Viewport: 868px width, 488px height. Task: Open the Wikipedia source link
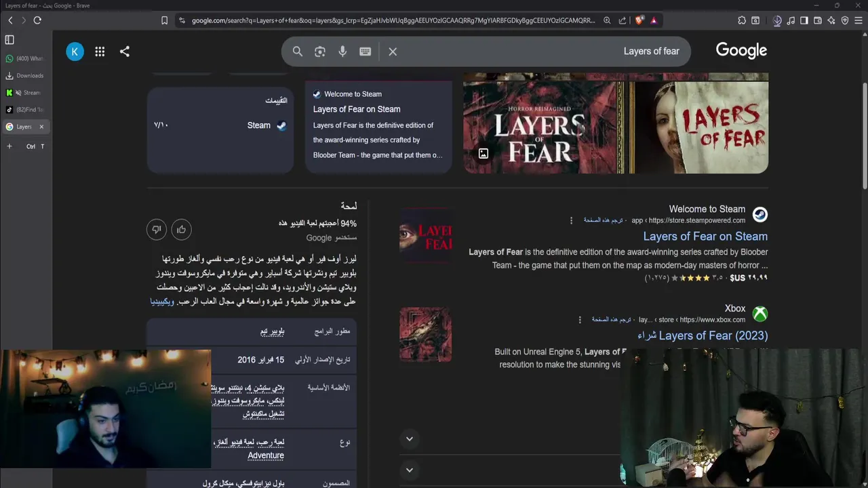[162, 301]
